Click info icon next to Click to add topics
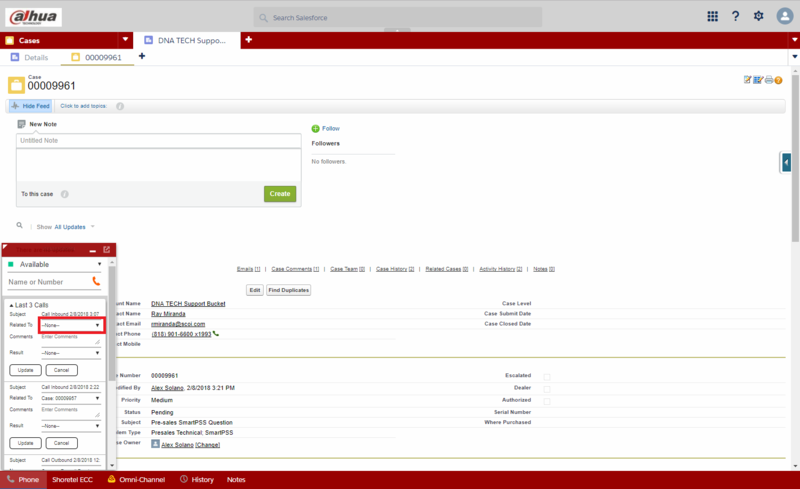The height and width of the screenshot is (489, 800). [120, 106]
